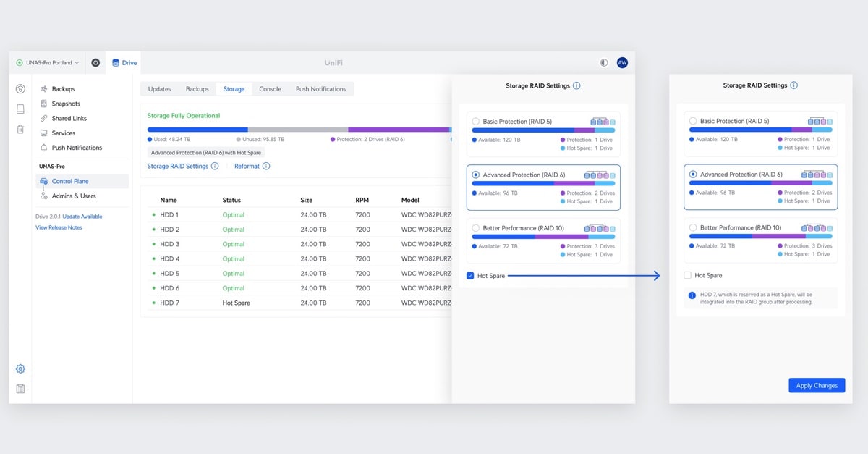Uncheck the checked Hot Spare checkbox

coord(470,276)
